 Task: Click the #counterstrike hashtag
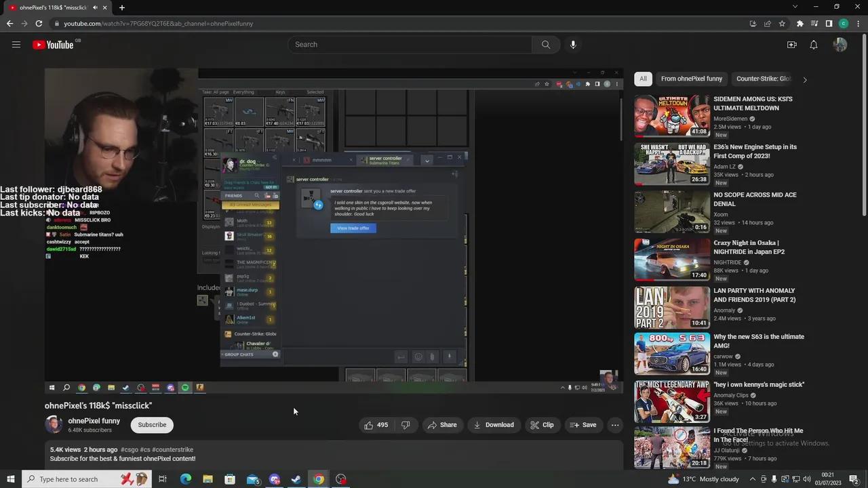(172, 449)
